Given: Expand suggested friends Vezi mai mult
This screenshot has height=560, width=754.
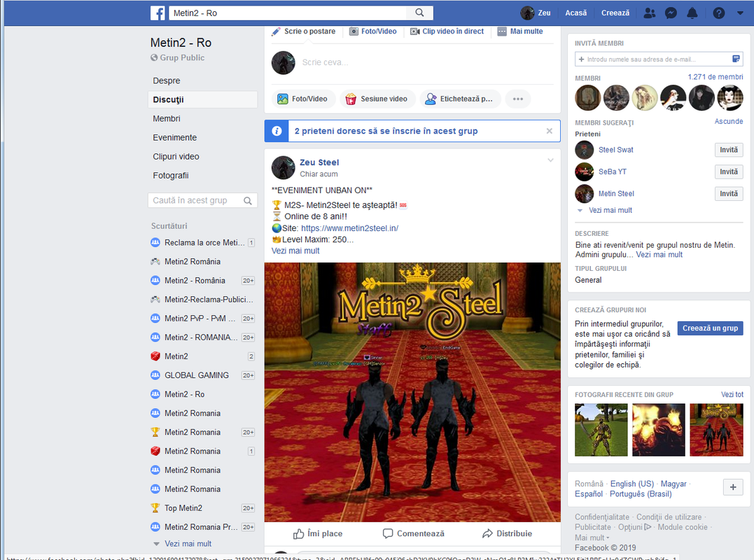Looking at the screenshot, I should click(610, 211).
